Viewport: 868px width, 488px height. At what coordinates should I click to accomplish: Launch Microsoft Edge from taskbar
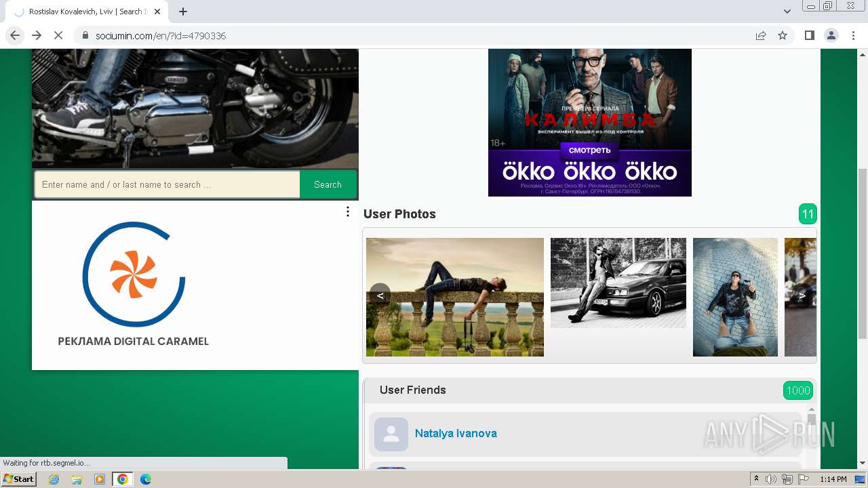146,479
